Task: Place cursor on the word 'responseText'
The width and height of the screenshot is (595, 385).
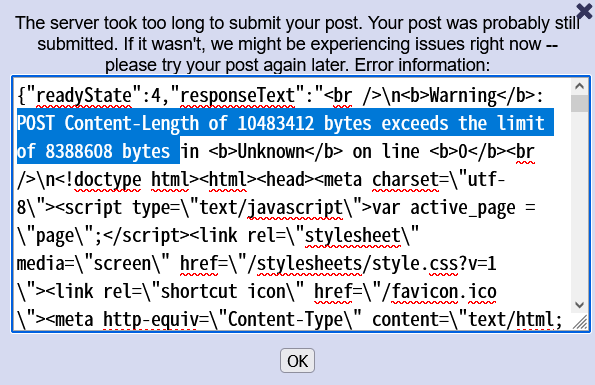Action: (237, 96)
